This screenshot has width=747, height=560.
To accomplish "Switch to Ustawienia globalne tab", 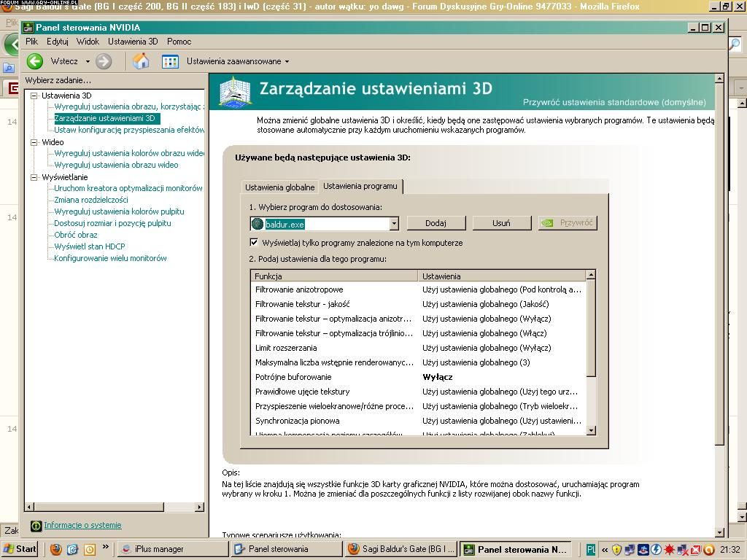I will point(279,187).
